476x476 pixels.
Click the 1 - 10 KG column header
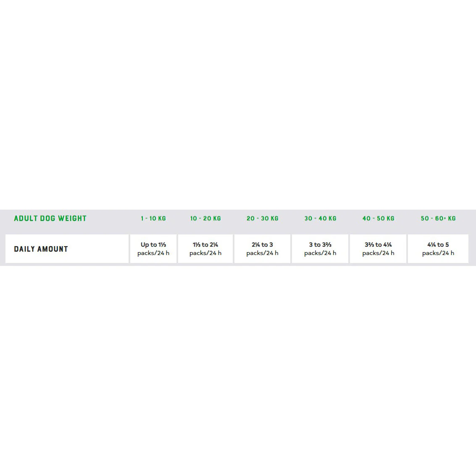pos(153,218)
